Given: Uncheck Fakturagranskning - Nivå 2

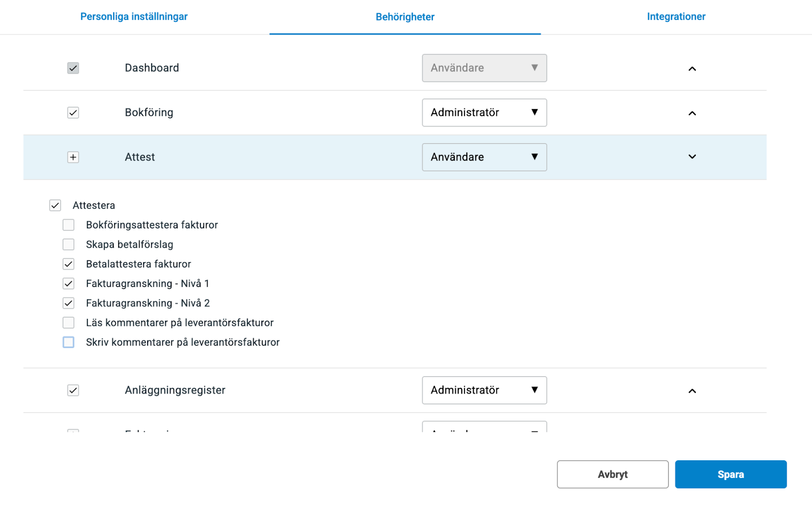Looking at the screenshot, I should [x=69, y=303].
